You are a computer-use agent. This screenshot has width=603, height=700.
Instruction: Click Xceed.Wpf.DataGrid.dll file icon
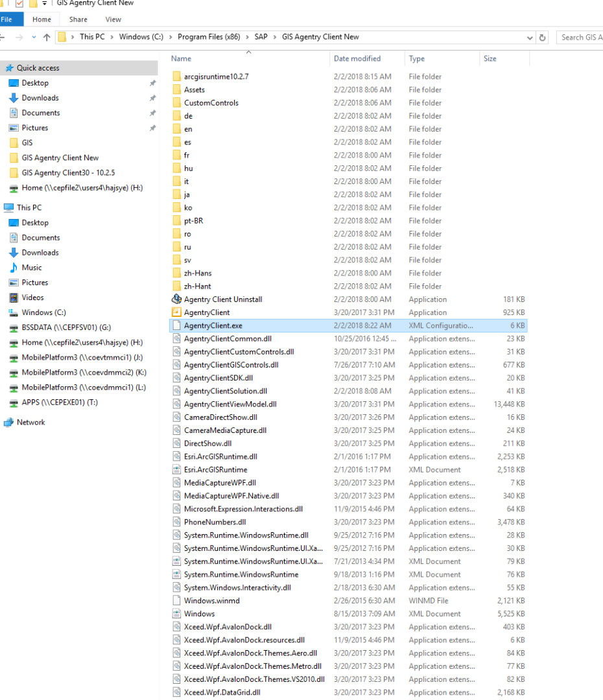176,692
